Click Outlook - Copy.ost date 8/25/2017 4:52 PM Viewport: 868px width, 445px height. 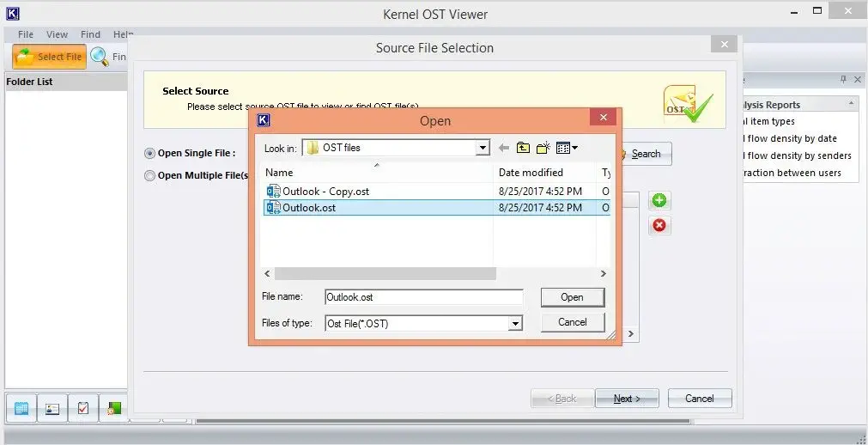click(x=540, y=192)
